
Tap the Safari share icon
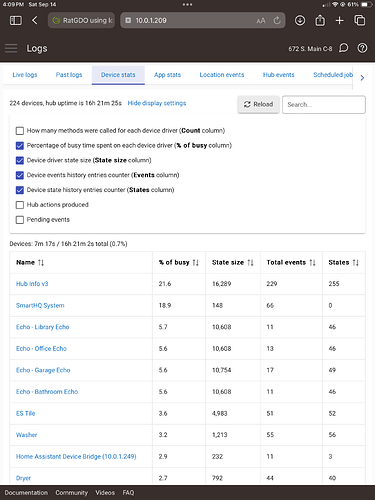[x=320, y=21]
